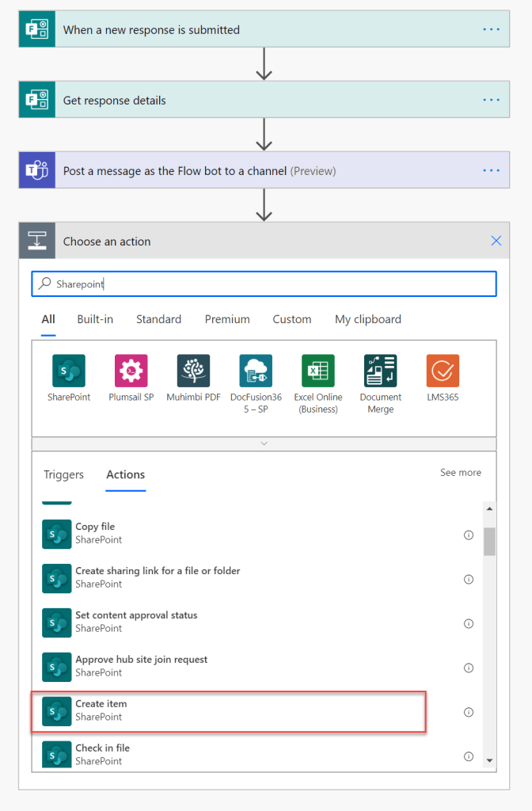Open ellipsis menu for Get response details

tap(491, 100)
